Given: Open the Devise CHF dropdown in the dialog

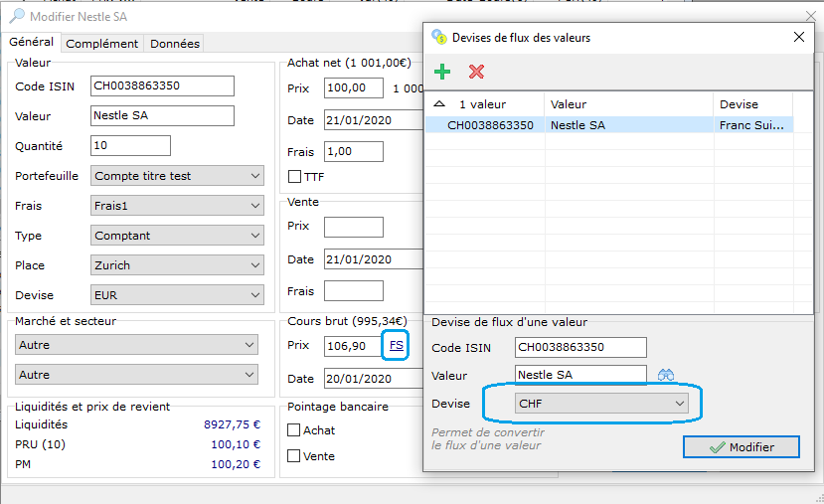Looking at the screenshot, I should (x=601, y=404).
